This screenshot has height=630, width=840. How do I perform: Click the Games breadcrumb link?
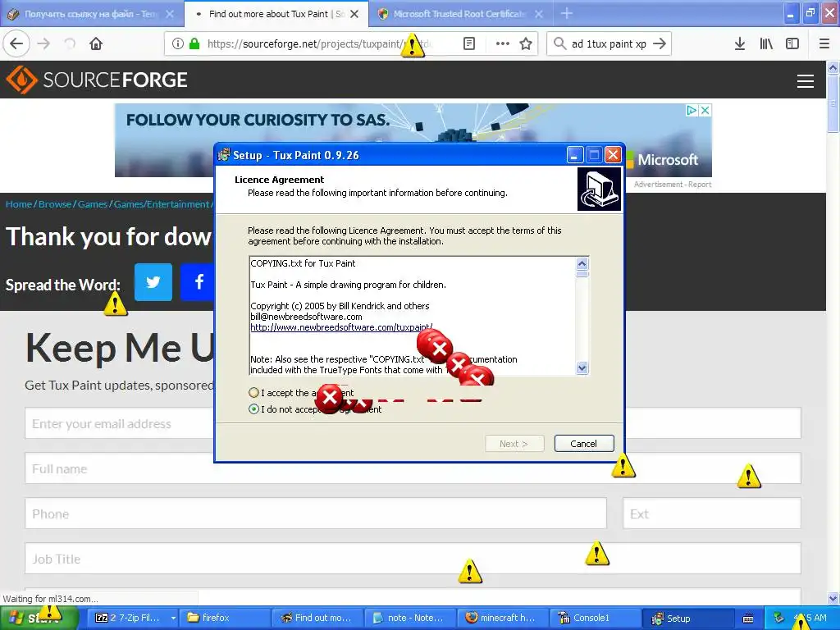coord(92,204)
